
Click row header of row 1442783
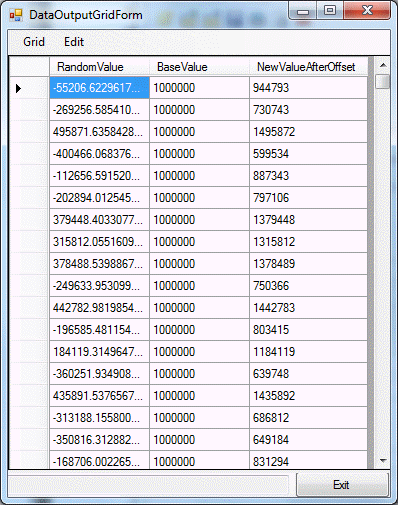tap(29, 308)
